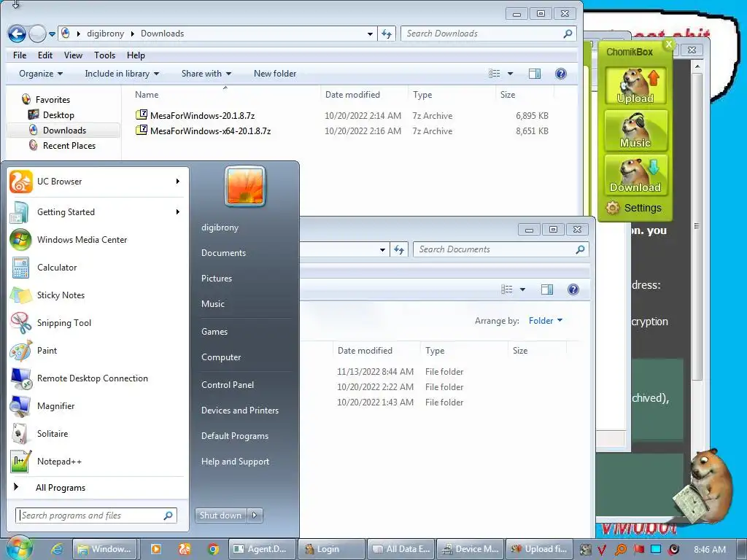Open Documents from Start menu
Image resolution: width=747 pixels, height=560 pixels.
pos(223,253)
